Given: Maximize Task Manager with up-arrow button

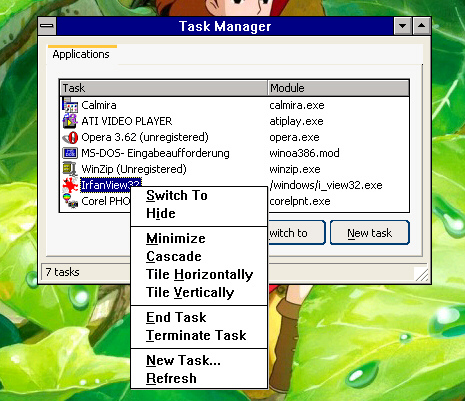Looking at the screenshot, I should (x=422, y=26).
